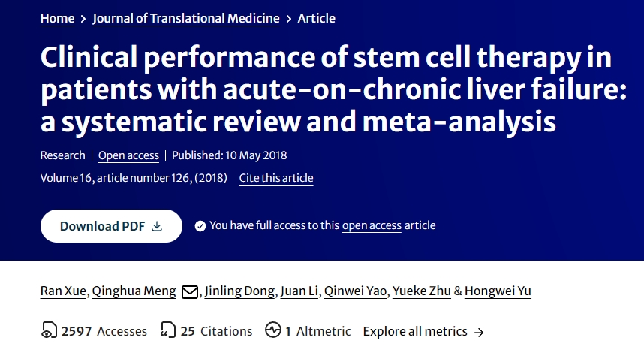View author Qinwei Yao
Screen dimensions: 644x359
click(357, 291)
